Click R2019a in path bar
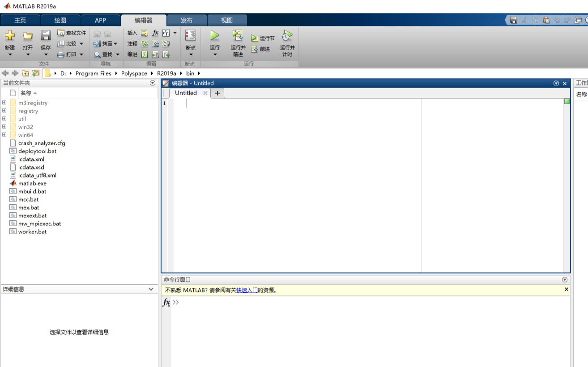The height and width of the screenshot is (367, 588). (166, 73)
